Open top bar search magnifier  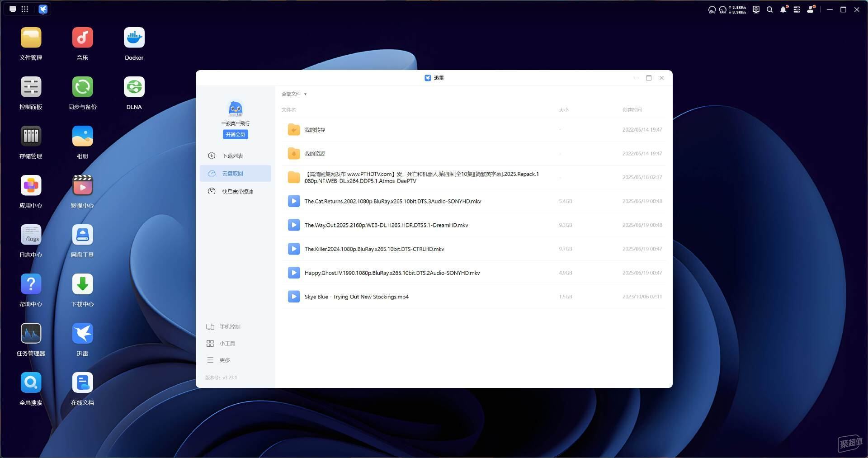click(x=769, y=9)
